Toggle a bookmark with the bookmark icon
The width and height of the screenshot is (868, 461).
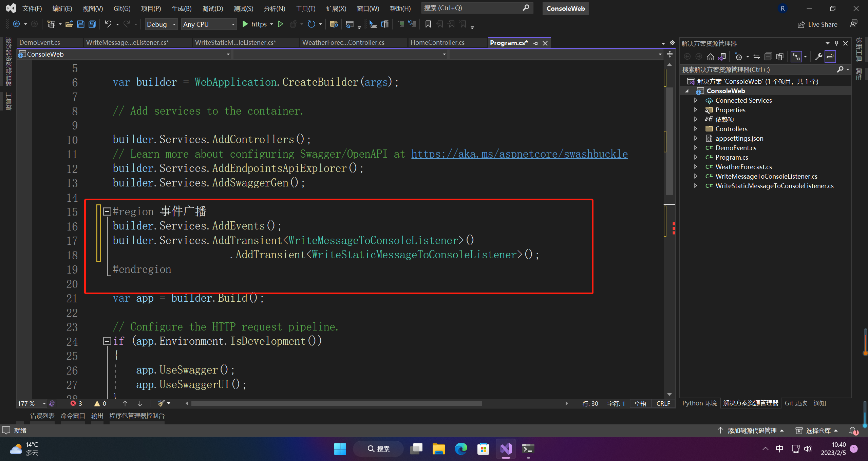point(428,24)
